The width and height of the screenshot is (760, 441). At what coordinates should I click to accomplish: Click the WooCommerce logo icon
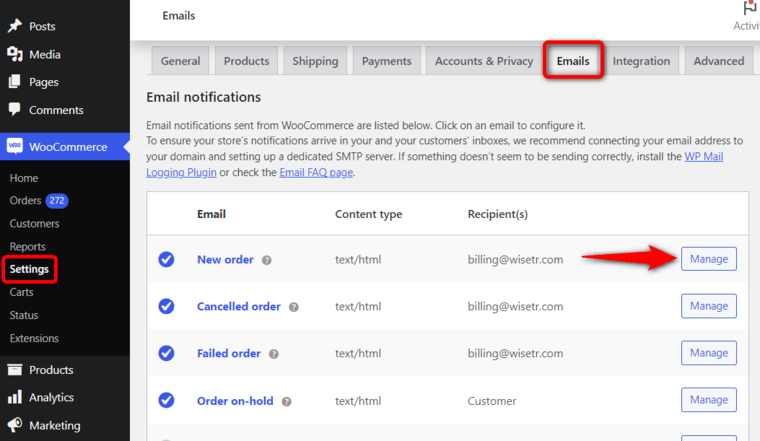tap(15, 146)
